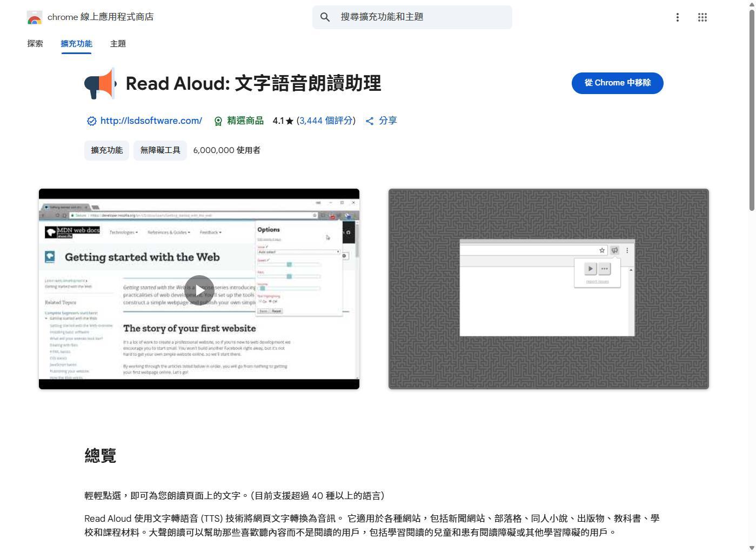Switch to the 探索 tab
756x552 pixels.
click(35, 43)
